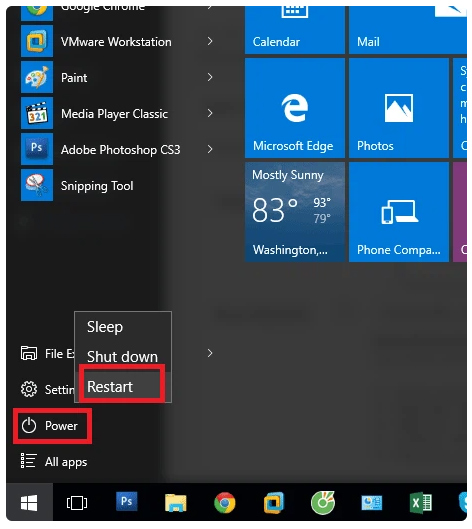The image size is (472, 529).
Task: Open the partially visible tile right of Photos
Action: pyautogui.click(x=460, y=108)
